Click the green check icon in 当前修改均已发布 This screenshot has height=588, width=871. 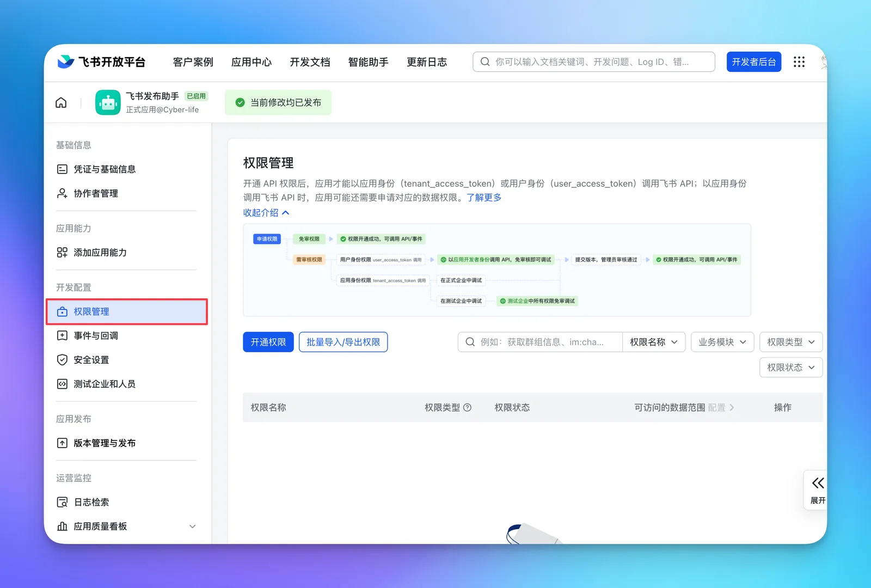click(240, 102)
